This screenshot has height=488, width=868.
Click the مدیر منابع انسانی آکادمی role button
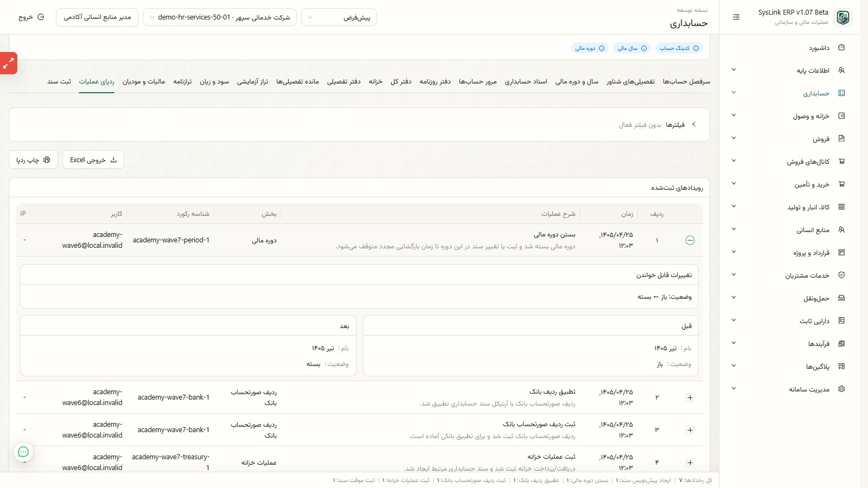[97, 17]
